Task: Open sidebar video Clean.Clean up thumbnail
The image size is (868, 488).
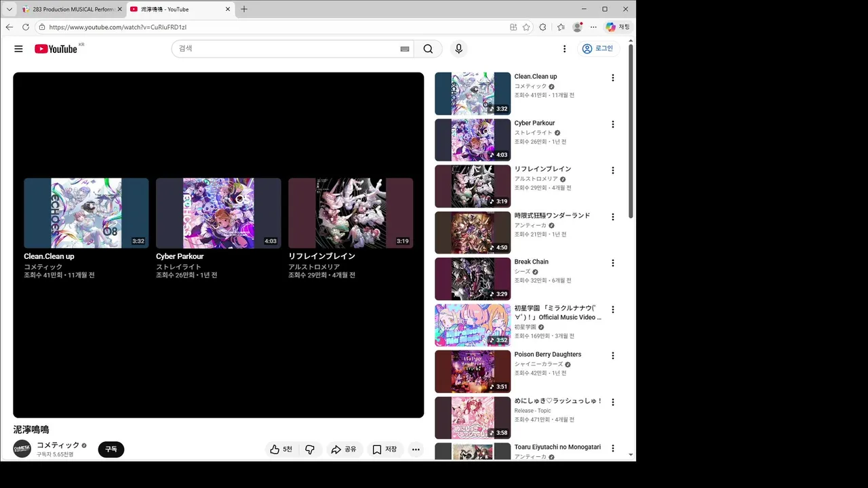Action: pos(473,94)
